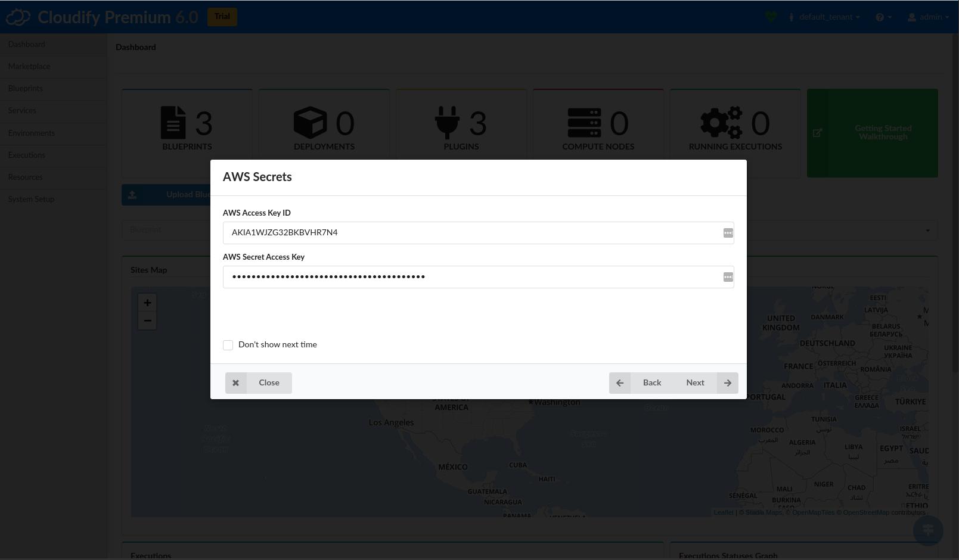
Task: Click the back arrow icon in the dialog
Action: (x=620, y=382)
